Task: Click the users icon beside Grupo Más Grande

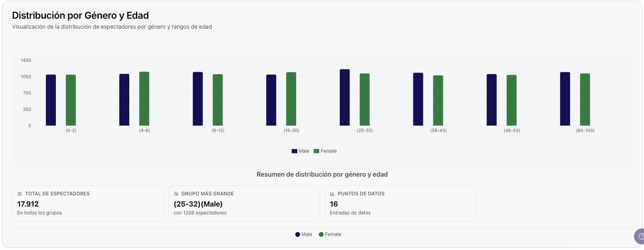Action: point(176,194)
